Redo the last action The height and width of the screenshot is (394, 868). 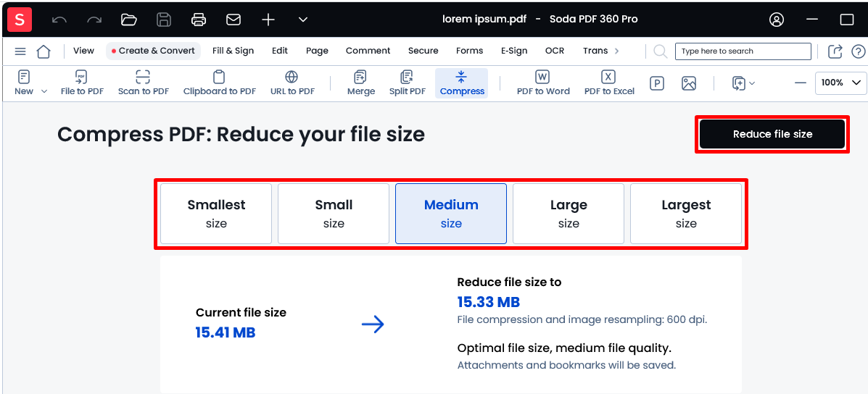[x=94, y=20]
